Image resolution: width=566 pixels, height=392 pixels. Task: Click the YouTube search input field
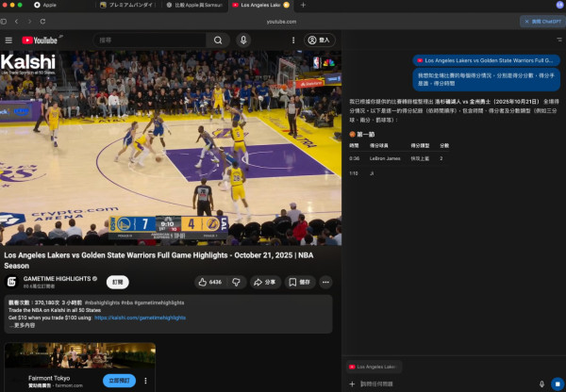pyautogui.click(x=151, y=41)
